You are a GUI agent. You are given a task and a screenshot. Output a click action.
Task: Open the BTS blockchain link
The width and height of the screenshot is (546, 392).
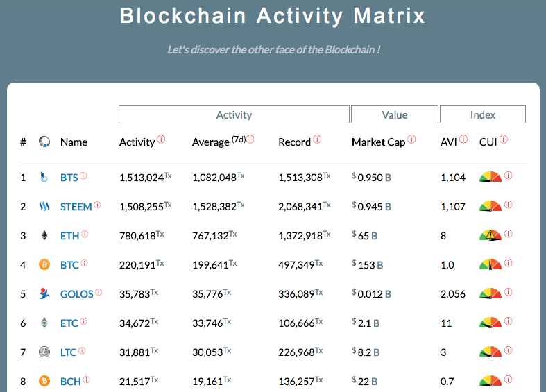click(x=69, y=178)
